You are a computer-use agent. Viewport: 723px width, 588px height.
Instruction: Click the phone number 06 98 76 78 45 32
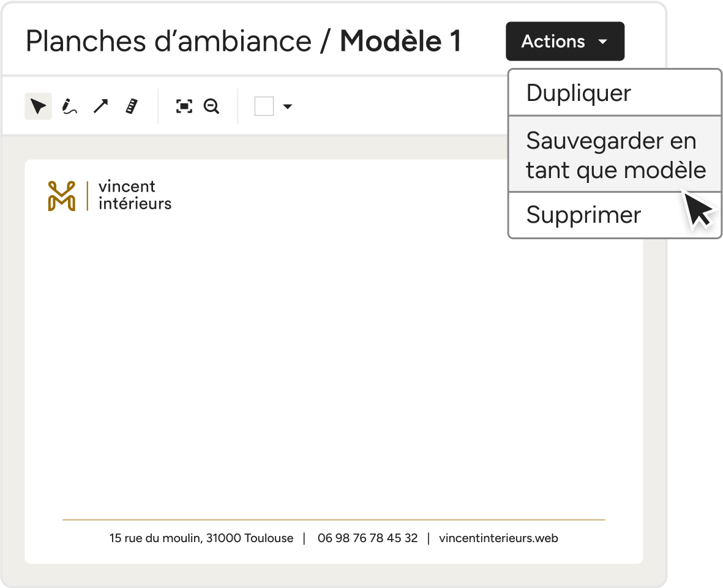point(367,538)
